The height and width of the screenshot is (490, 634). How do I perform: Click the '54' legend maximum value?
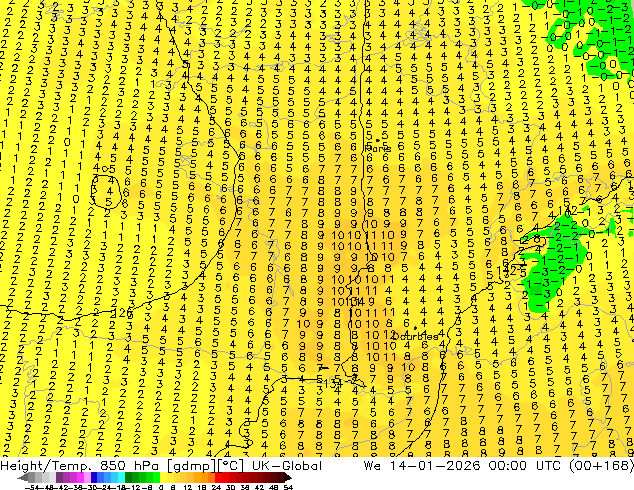(288, 487)
